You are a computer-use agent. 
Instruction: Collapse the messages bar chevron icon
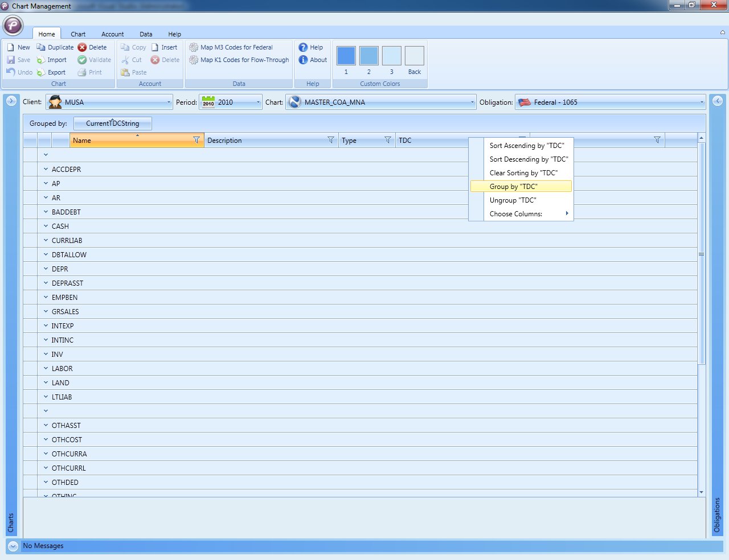point(13,546)
